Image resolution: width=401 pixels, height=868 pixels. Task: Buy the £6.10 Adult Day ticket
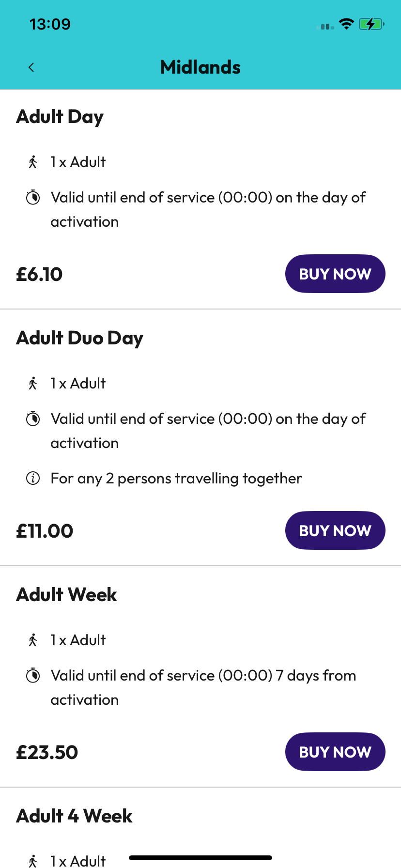pyautogui.click(x=335, y=274)
